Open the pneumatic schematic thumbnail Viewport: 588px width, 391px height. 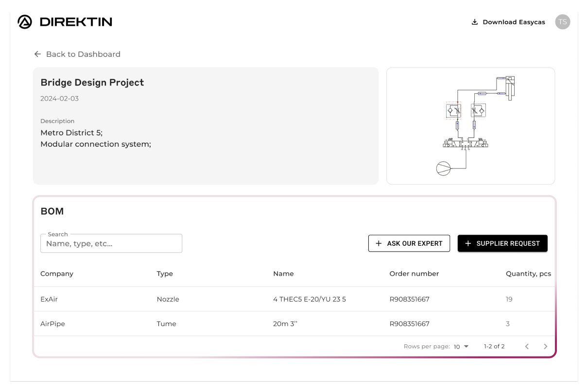tap(470, 126)
